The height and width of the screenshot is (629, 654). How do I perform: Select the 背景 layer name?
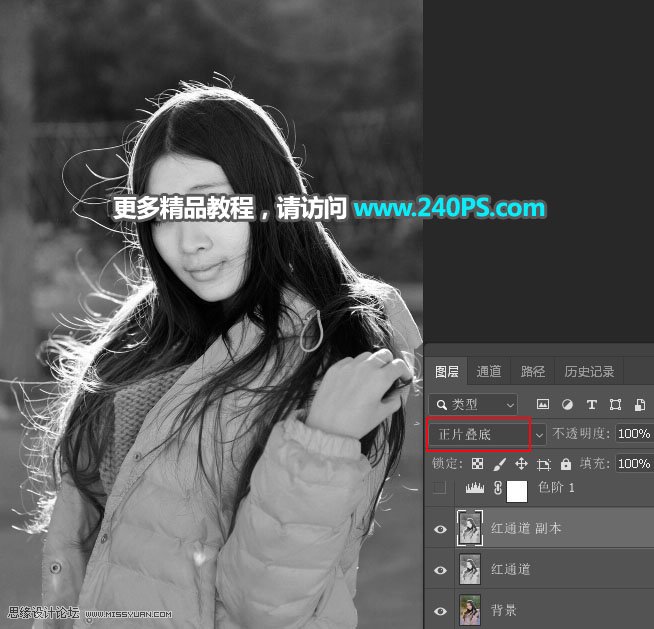(x=503, y=611)
